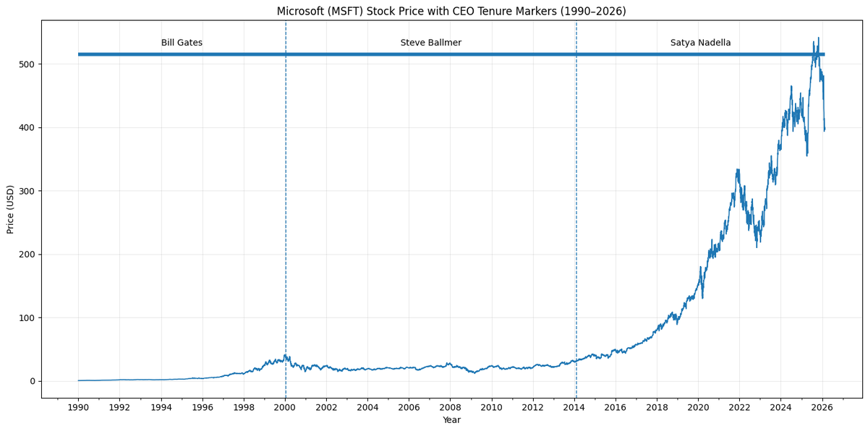Click the 2012 x-axis tick label
868x431 pixels.
click(533, 407)
